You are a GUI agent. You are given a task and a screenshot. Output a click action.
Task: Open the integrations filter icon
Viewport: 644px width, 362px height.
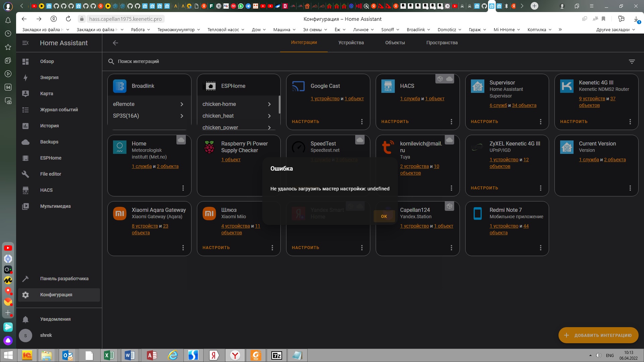pos(632,61)
